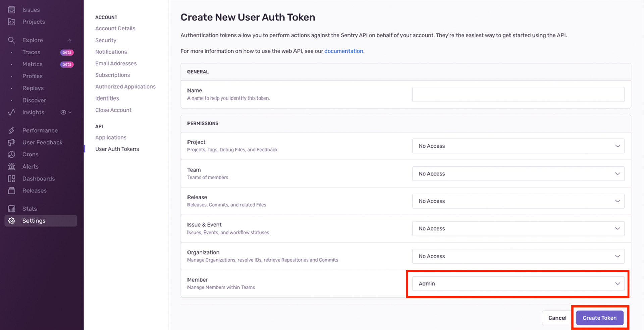
Task: Focus the token Name input field
Action: (518, 94)
